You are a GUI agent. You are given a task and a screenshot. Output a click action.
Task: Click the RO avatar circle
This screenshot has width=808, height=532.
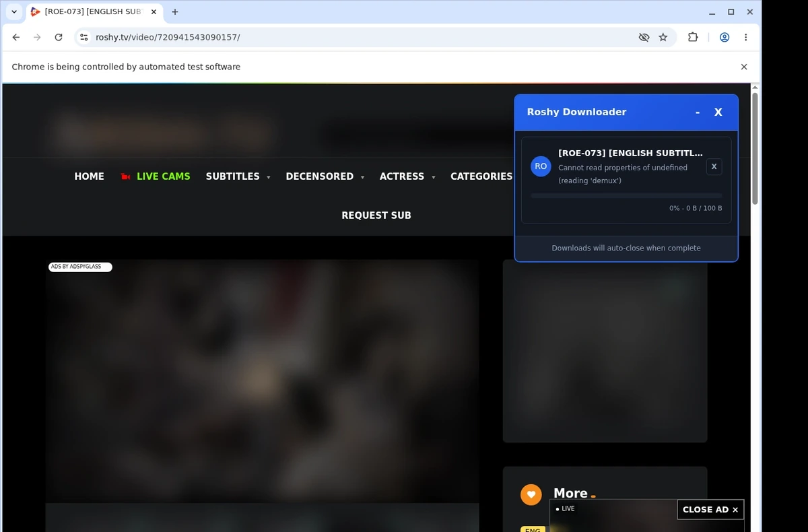coord(541,166)
